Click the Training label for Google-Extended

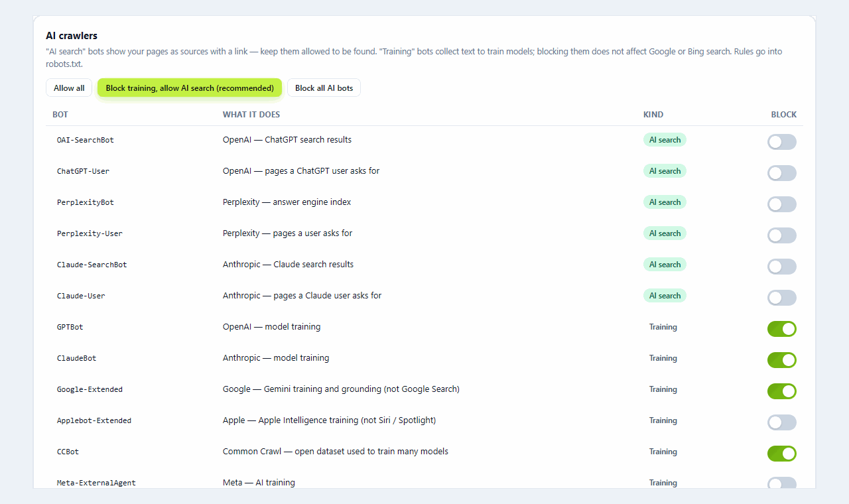point(663,389)
